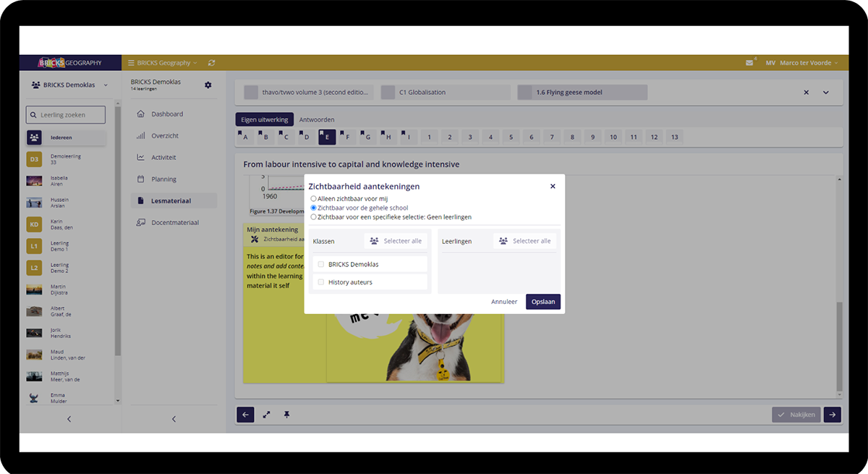868x474 pixels.
Task: Go to previous page with left arrow
Action: (245, 415)
